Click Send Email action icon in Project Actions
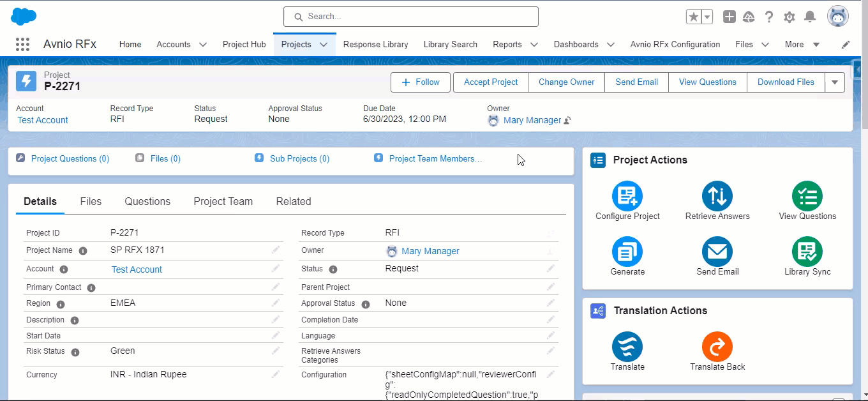Image resolution: width=868 pixels, height=401 pixels. pyautogui.click(x=717, y=252)
